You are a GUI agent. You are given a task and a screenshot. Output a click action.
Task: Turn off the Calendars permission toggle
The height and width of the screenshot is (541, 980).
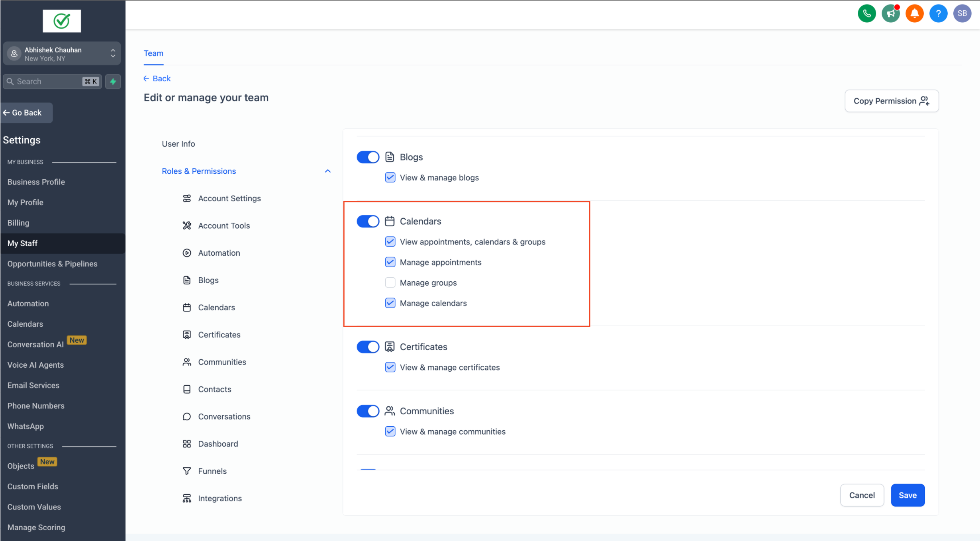(x=368, y=221)
